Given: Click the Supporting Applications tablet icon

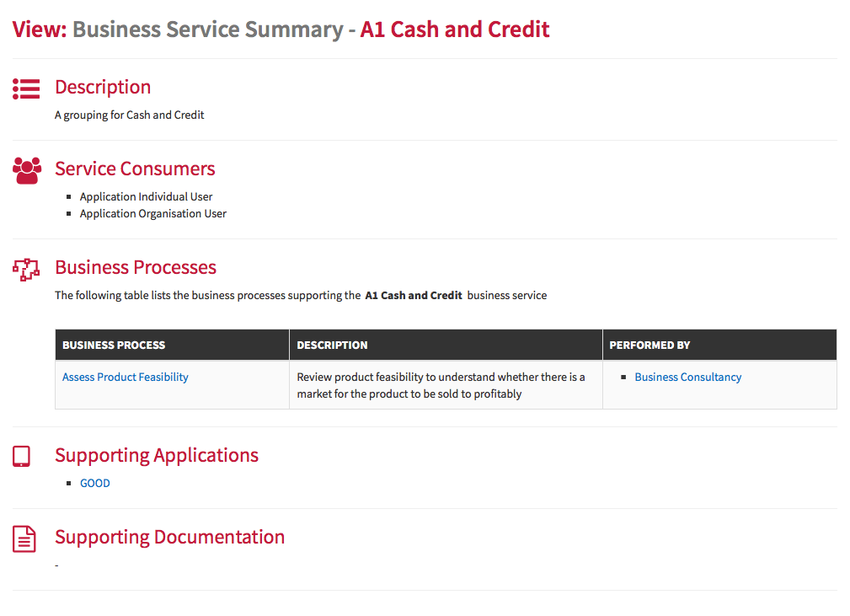Looking at the screenshot, I should pos(21,457).
